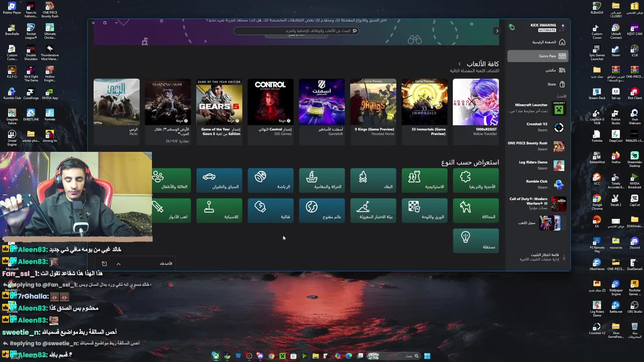The width and height of the screenshot is (644, 362).
Task: Browse the عالم مفتوح open world tile
Action: click(321, 211)
